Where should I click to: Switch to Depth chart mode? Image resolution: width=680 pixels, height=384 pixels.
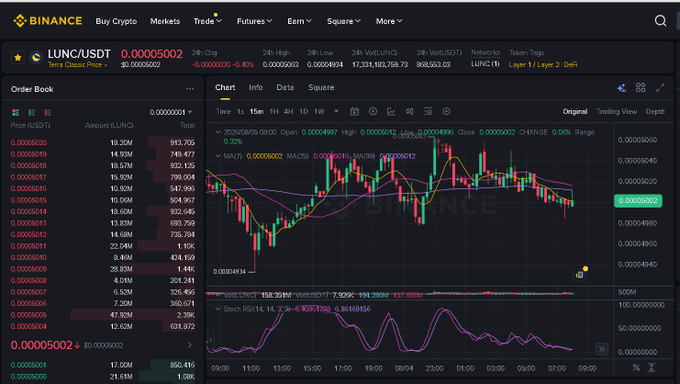pos(655,112)
